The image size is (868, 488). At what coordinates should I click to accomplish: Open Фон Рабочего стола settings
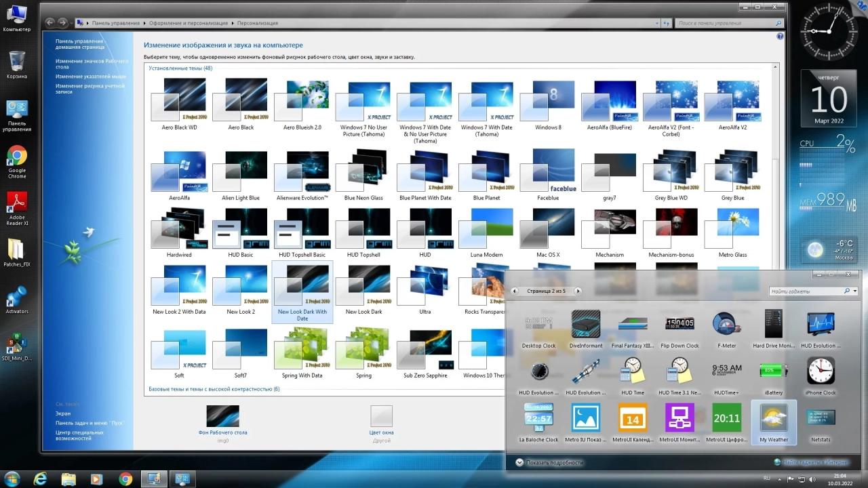point(222,424)
